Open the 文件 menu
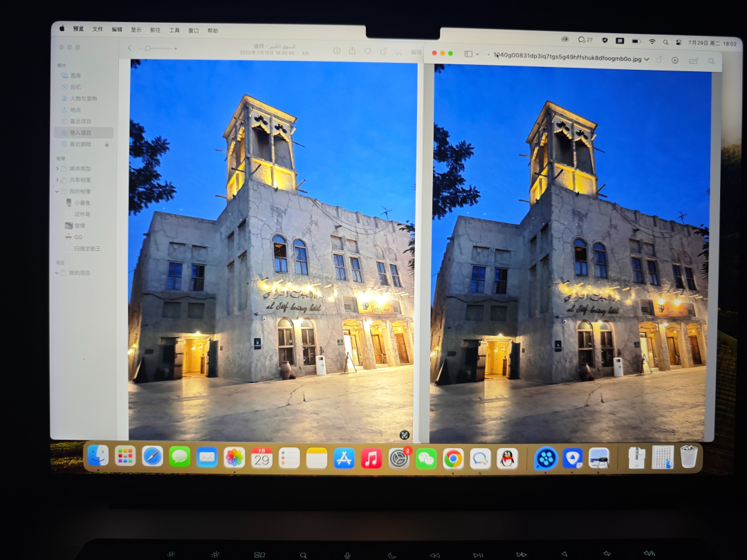Screen dimensions: 747x560 coord(98,29)
